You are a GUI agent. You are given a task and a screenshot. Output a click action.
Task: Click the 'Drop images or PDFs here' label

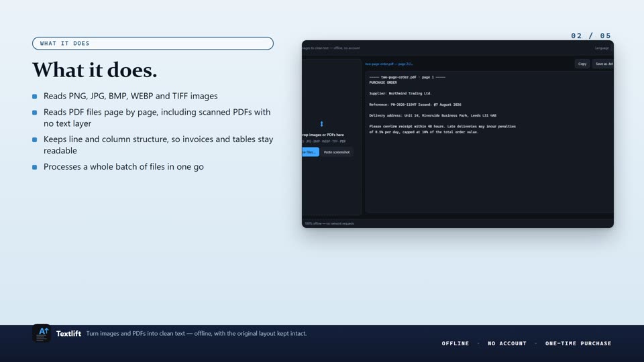click(323, 135)
